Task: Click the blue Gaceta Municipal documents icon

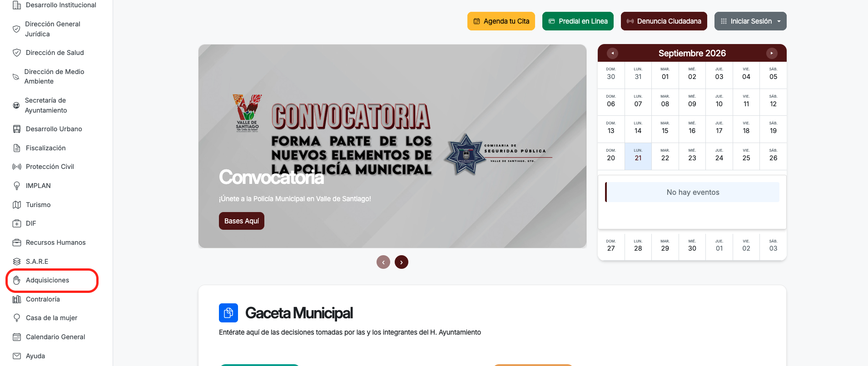Action: coord(228,313)
